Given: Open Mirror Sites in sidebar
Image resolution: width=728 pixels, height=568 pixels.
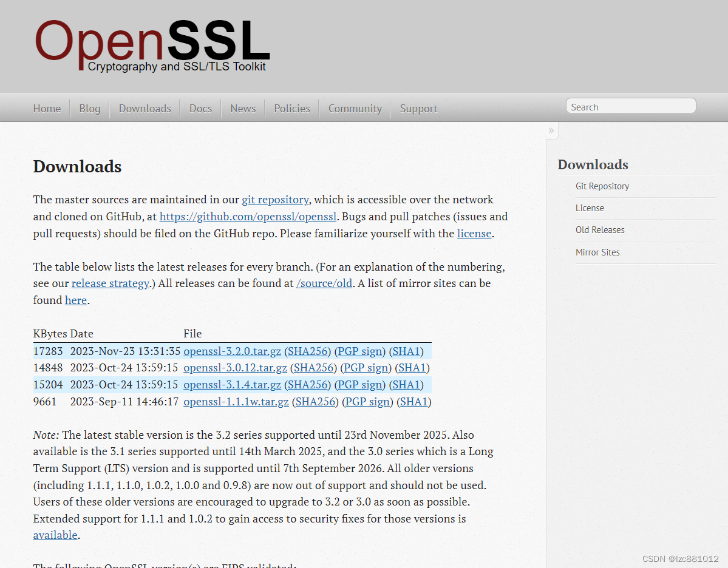Looking at the screenshot, I should (x=597, y=252).
